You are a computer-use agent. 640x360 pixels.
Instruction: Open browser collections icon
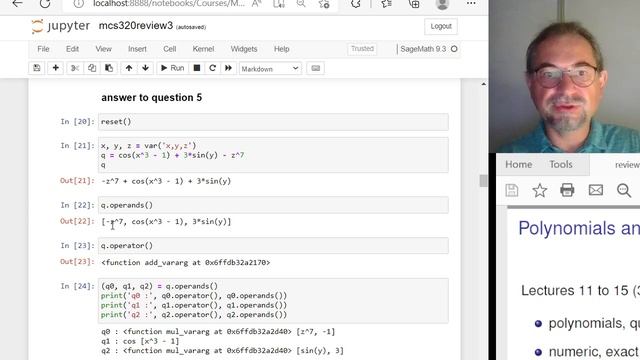[x=414, y=4]
